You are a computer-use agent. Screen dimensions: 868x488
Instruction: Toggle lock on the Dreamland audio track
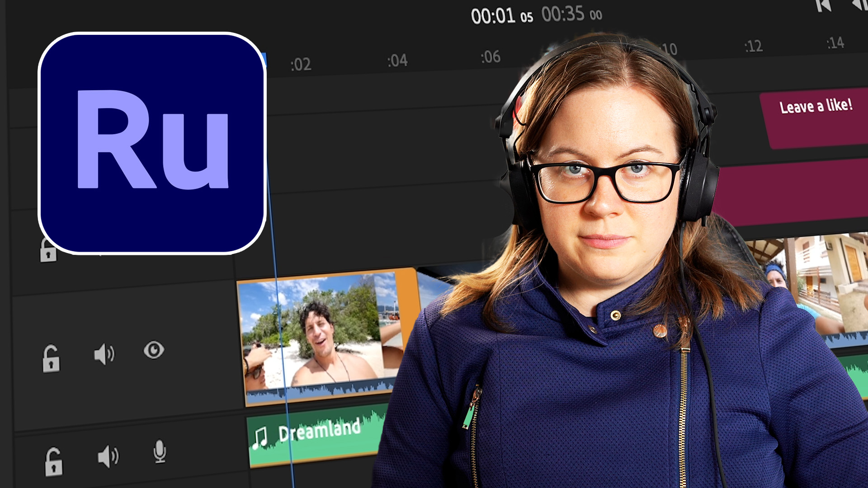click(x=53, y=462)
